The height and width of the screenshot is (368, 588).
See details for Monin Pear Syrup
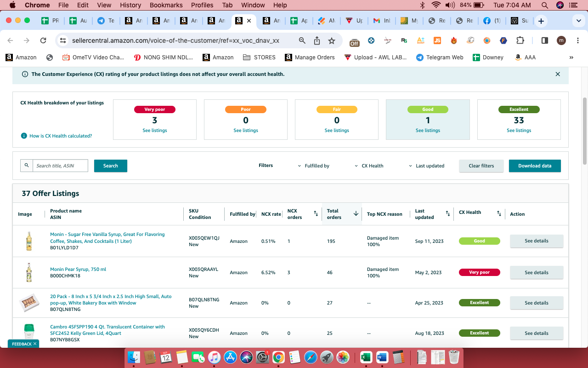pyautogui.click(x=537, y=272)
